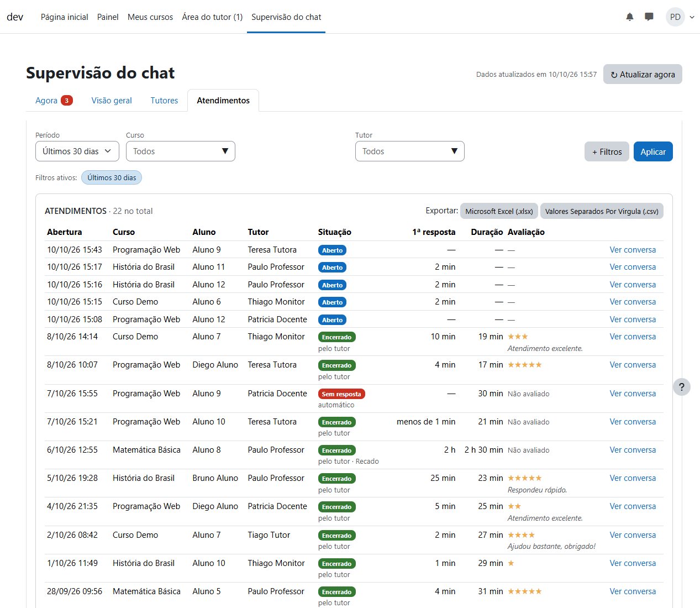Export as Microsoft Excel (.xlsx)
Screen dimensions: 700x608
(x=499, y=211)
